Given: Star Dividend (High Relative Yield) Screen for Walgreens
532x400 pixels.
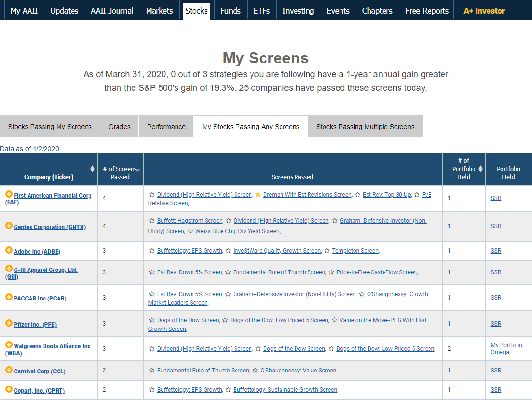Looking at the screenshot, I should coord(152,348).
